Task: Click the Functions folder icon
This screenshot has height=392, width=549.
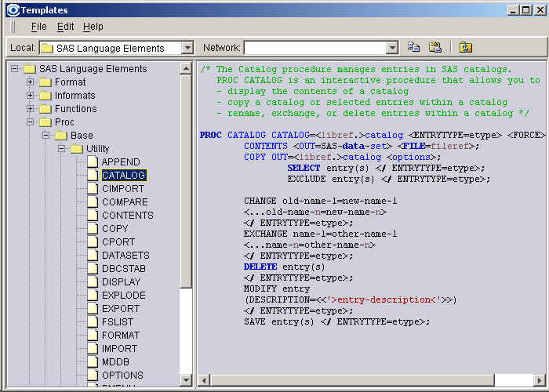Action: [x=45, y=109]
